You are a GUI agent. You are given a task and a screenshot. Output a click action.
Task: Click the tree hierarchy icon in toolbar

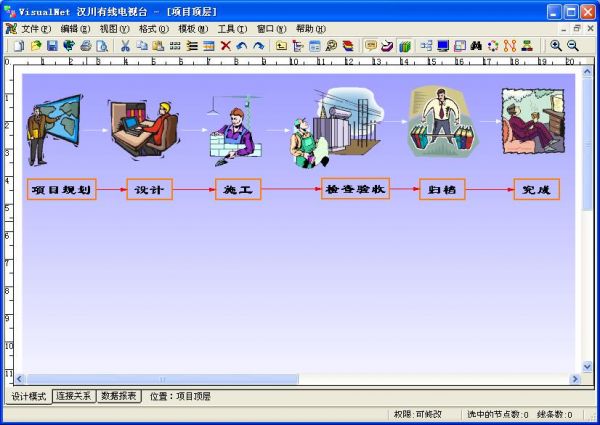[298, 46]
